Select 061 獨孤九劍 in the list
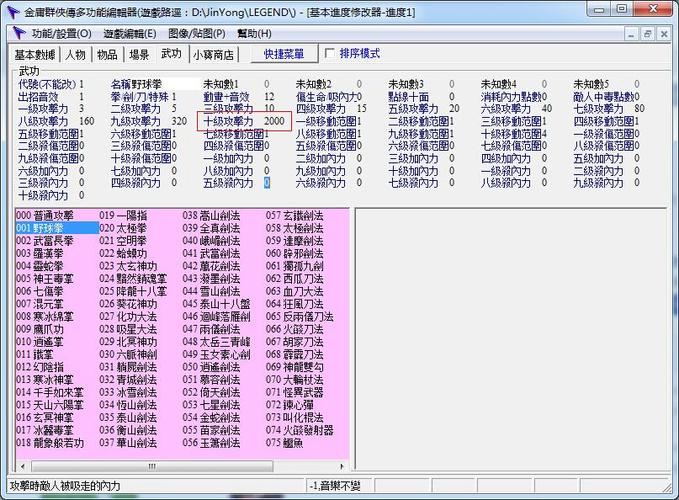 (294, 266)
